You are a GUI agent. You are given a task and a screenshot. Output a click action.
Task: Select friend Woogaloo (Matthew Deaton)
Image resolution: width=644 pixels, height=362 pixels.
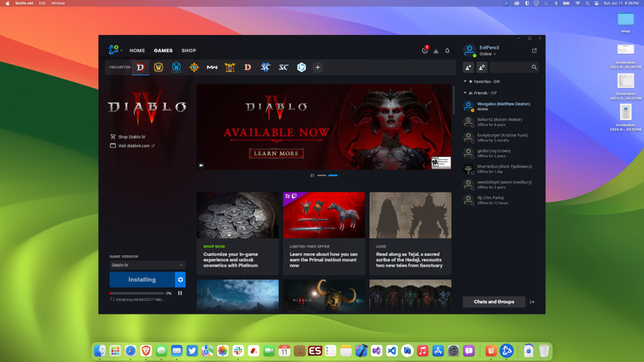(x=501, y=107)
